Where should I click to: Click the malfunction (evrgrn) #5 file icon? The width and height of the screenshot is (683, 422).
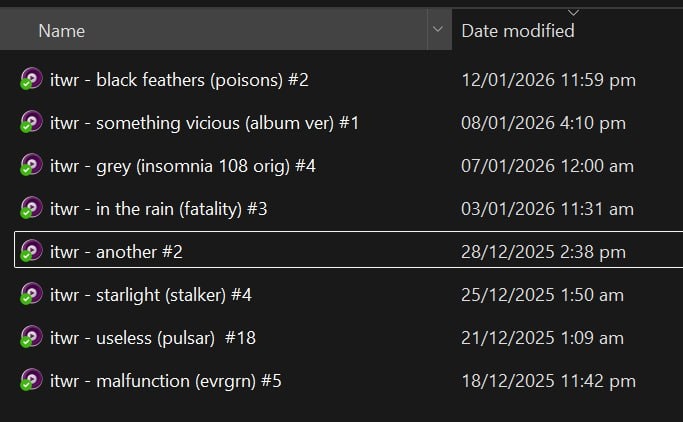(31, 381)
